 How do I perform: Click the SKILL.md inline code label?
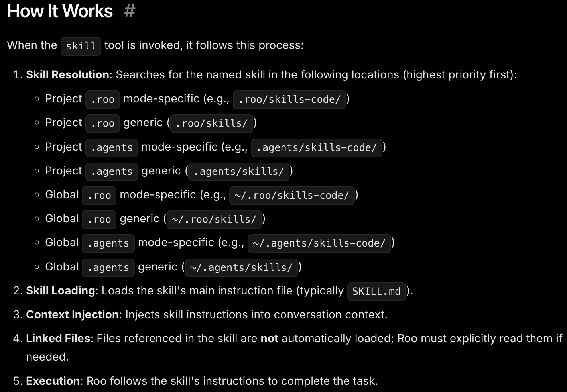[x=376, y=292]
